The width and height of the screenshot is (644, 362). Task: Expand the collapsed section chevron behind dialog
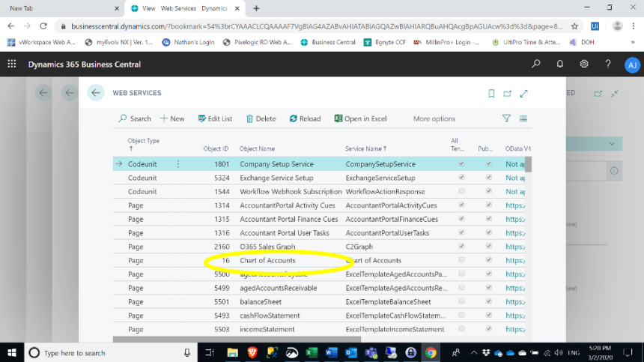coord(612,144)
